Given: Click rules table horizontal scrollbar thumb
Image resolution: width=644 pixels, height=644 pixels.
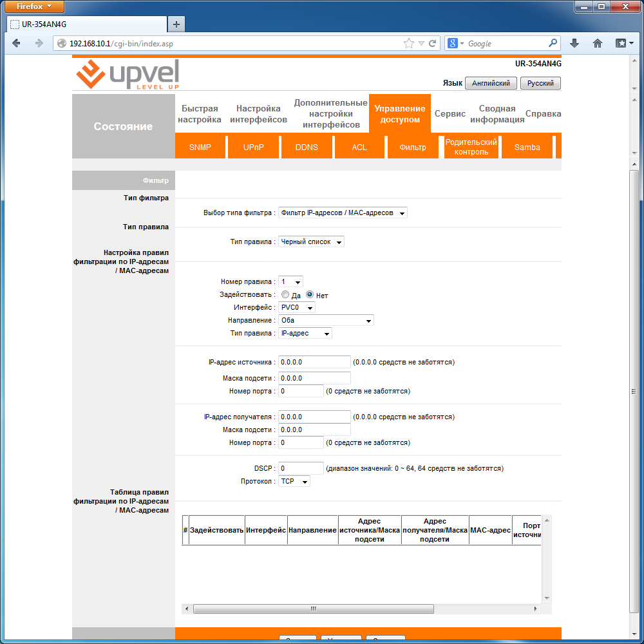Looking at the screenshot, I should (314, 609).
